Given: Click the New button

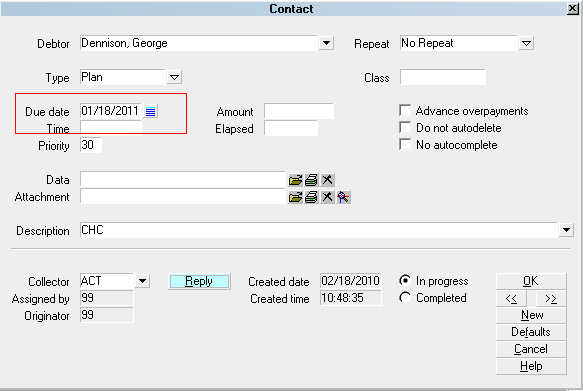Looking at the screenshot, I should click(531, 315).
